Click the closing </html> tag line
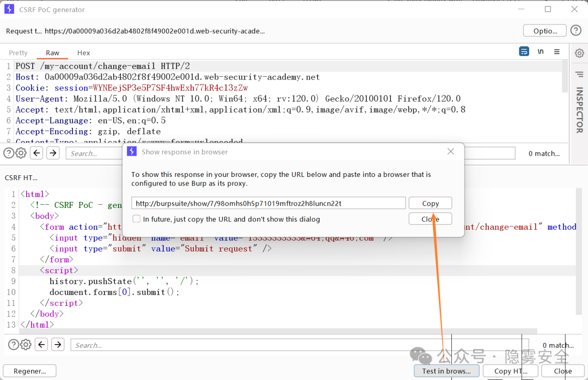Image resolution: width=588 pixels, height=380 pixels. coord(37,324)
